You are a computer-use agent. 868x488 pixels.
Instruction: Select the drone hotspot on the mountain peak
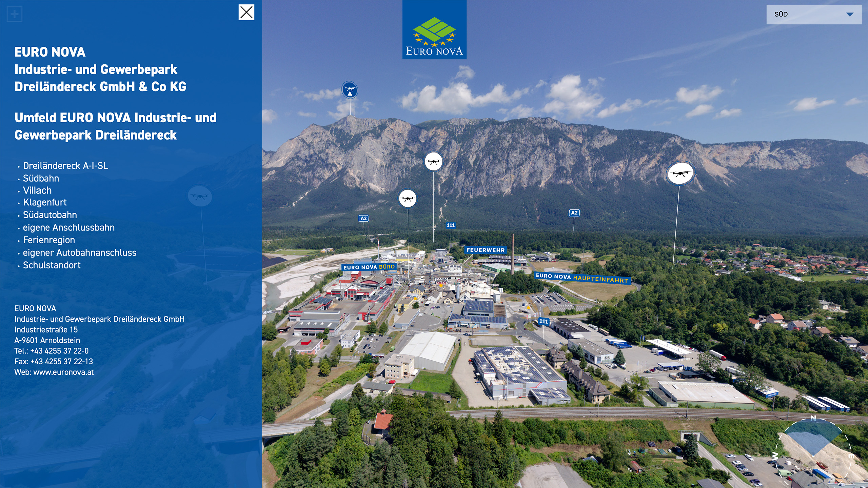[x=350, y=90]
